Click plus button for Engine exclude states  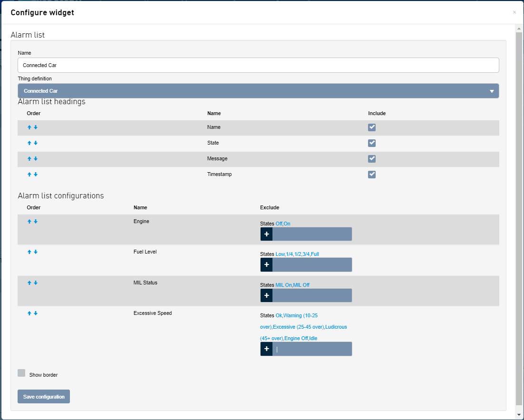[x=266, y=234]
